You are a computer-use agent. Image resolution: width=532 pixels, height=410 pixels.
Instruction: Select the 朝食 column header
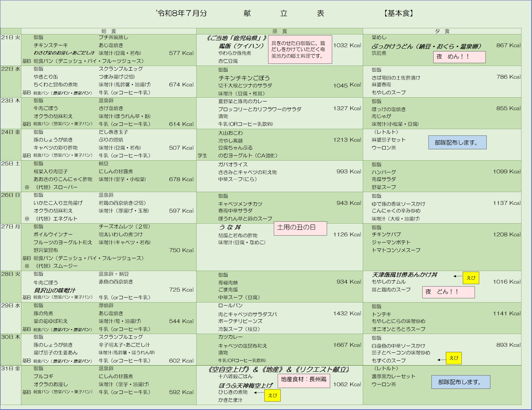pos(109,31)
